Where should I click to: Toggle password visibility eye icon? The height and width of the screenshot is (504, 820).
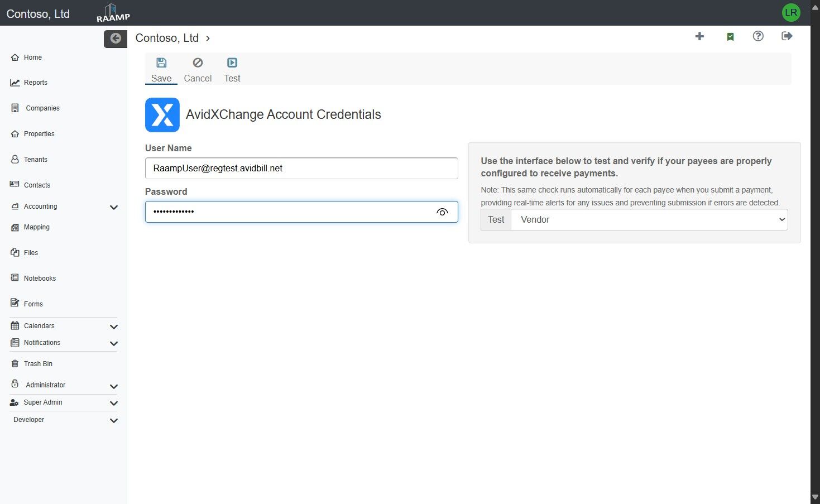pyautogui.click(x=442, y=212)
